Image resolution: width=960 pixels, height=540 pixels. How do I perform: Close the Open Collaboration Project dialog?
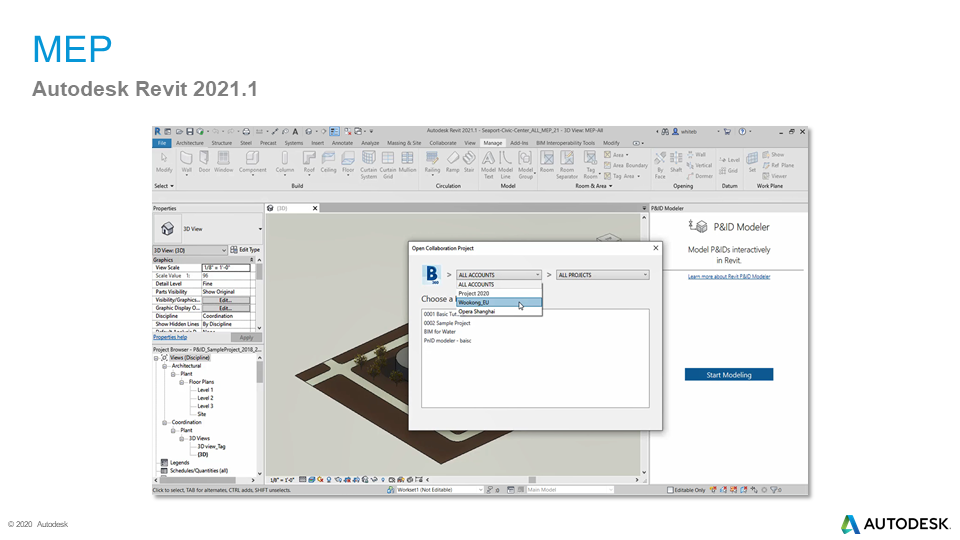point(656,248)
